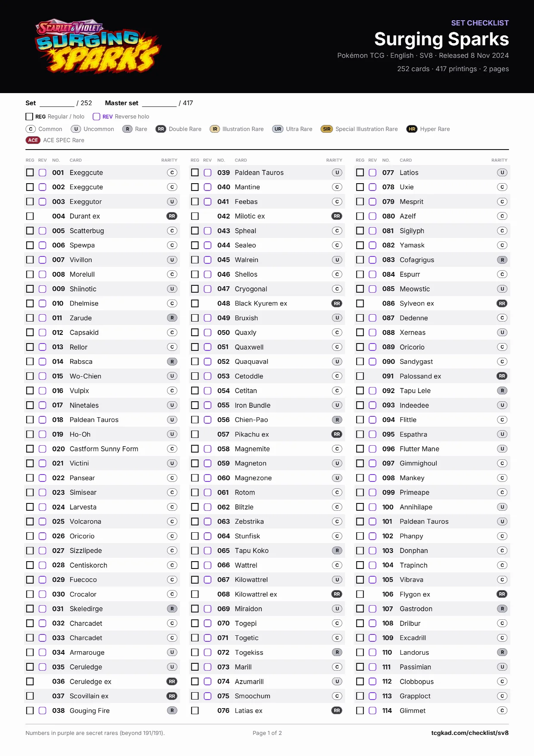Viewport: 534px width, 756px height.
Task: Click the Special Illustration Rare SIR badge
Action: tap(327, 129)
